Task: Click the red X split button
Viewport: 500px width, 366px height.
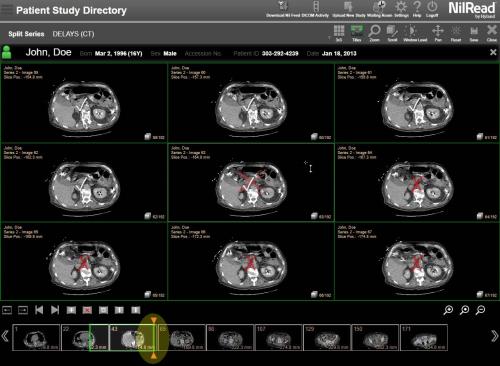Action: [x=87, y=310]
